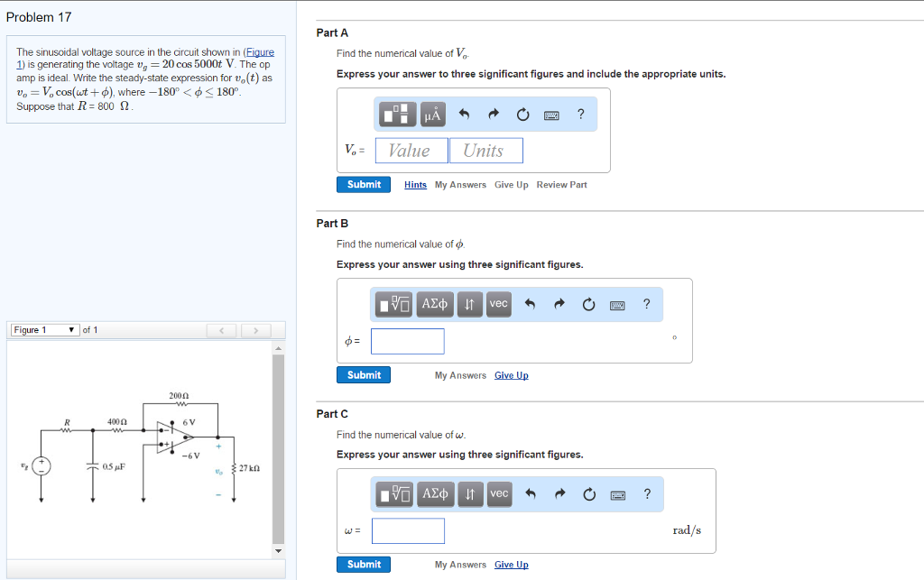Click the vec button in Part B toolbar
The width and height of the screenshot is (924, 580).
[x=498, y=305]
